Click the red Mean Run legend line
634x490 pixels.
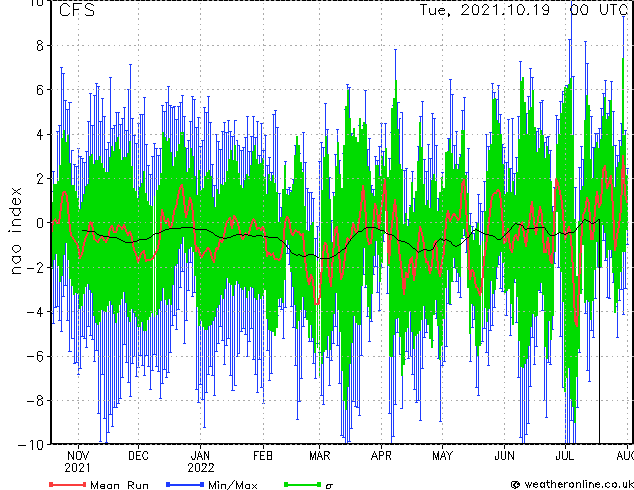pyautogui.click(x=65, y=484)
